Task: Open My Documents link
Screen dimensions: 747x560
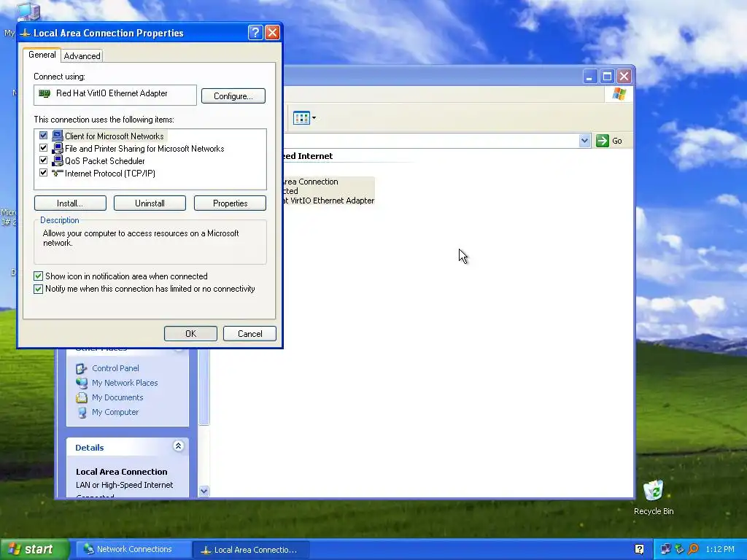Action: [x=117, y=397]
